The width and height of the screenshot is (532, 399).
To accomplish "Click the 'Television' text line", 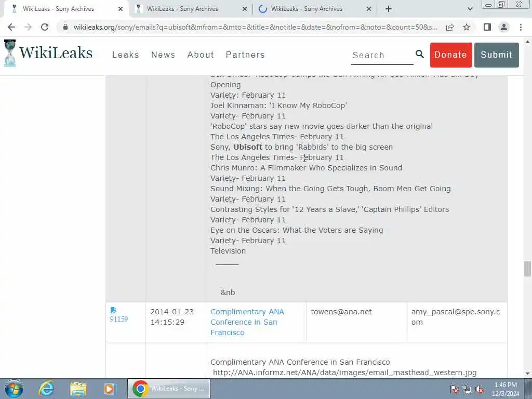I will pos(228,251).
